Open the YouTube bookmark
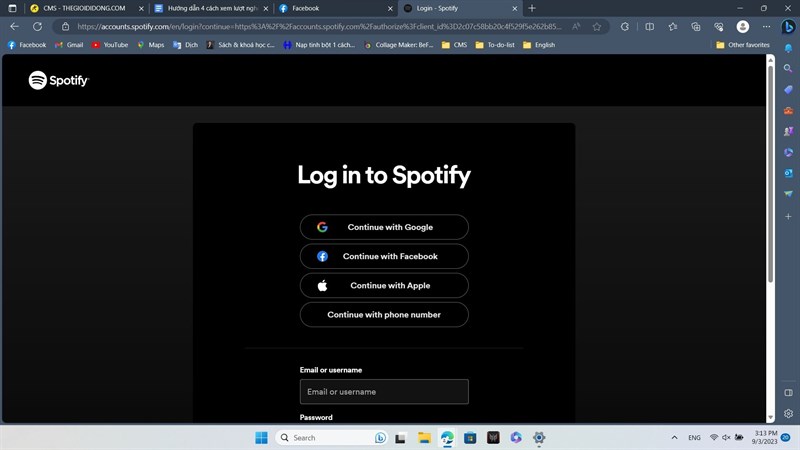800x450 pixels. pyautogui.click(x=110, y=45)
